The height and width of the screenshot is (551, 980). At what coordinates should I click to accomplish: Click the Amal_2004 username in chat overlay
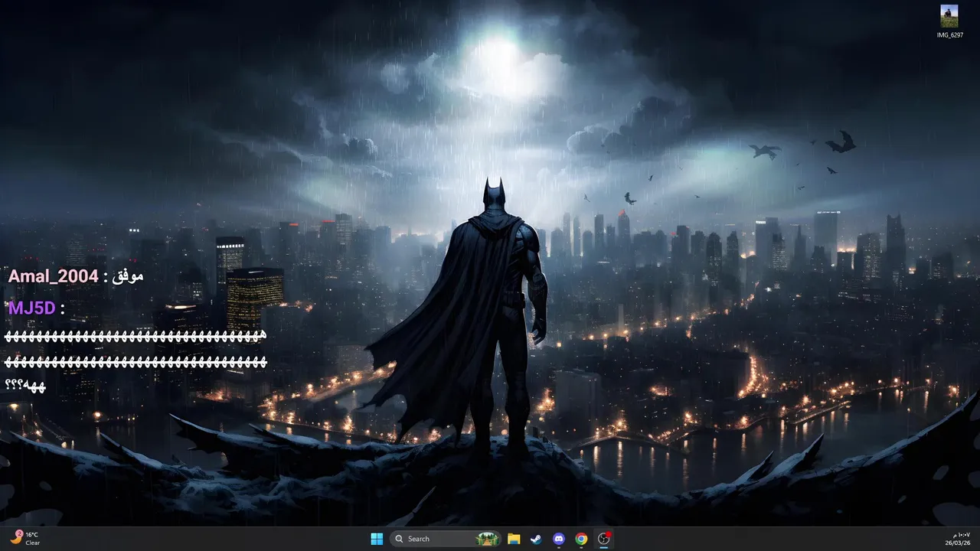(x=53, y=276)
